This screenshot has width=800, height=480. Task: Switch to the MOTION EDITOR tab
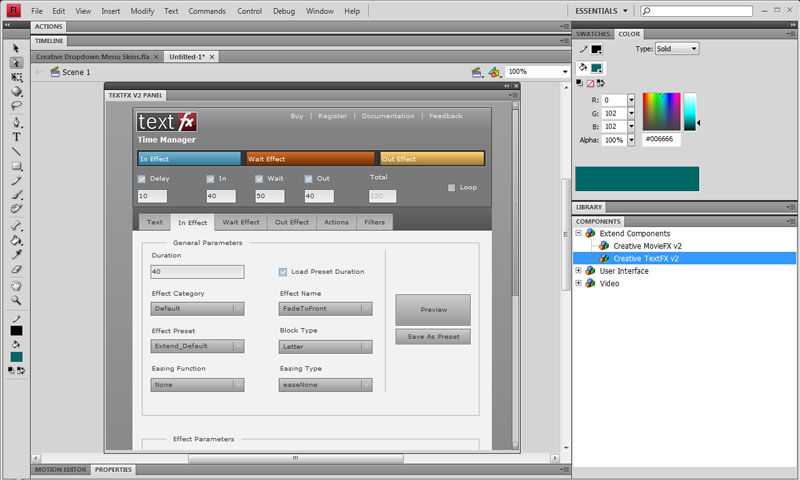[x=61, y=469]
